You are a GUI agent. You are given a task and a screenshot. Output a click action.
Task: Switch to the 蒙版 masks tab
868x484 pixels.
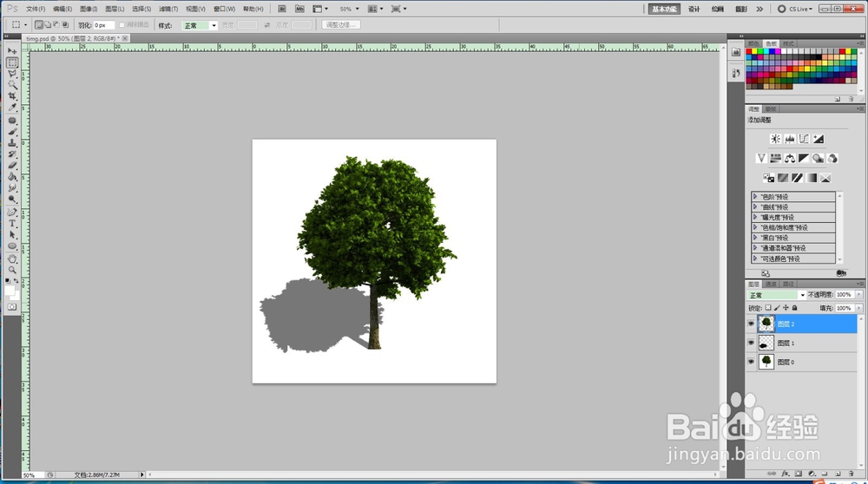pyautogui.click(x=771, y=109)
